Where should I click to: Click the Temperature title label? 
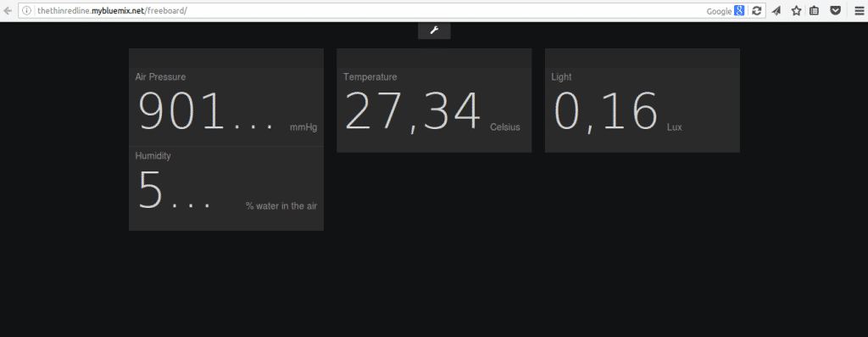tap(370, 77)
